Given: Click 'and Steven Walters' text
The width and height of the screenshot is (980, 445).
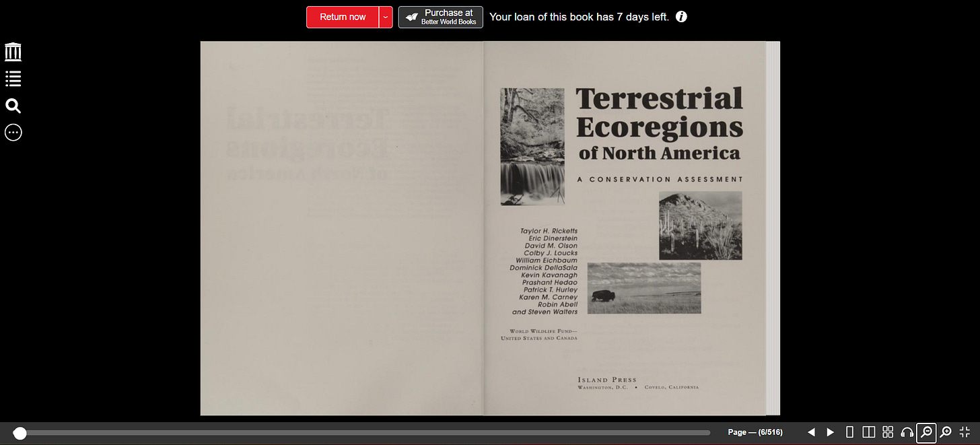Looking at the screenshot, I should tap(545, 312).
